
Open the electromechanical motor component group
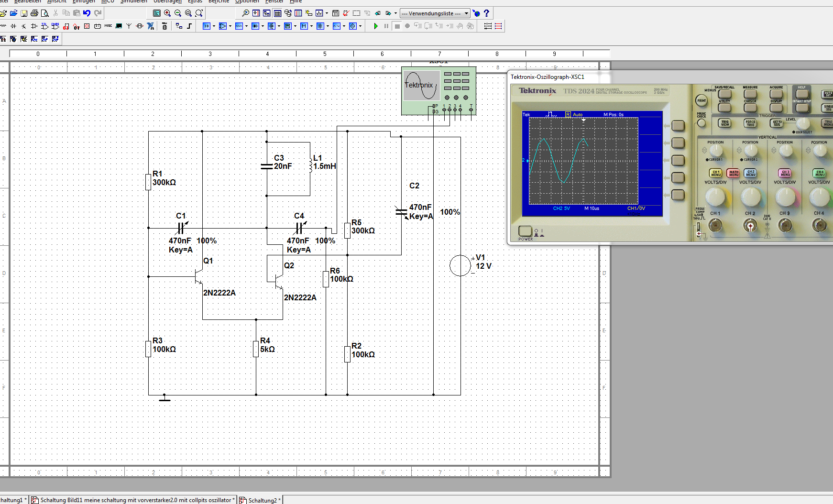click(140, 26)
